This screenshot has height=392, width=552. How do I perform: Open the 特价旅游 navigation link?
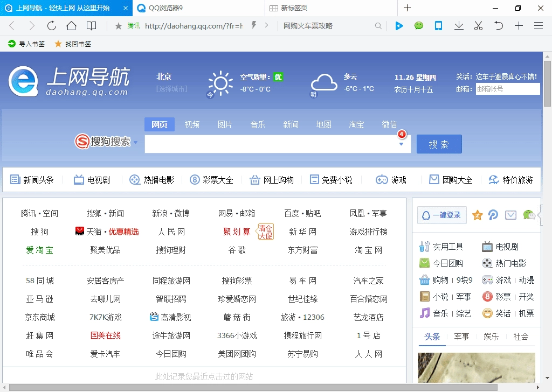click(511, 180)
